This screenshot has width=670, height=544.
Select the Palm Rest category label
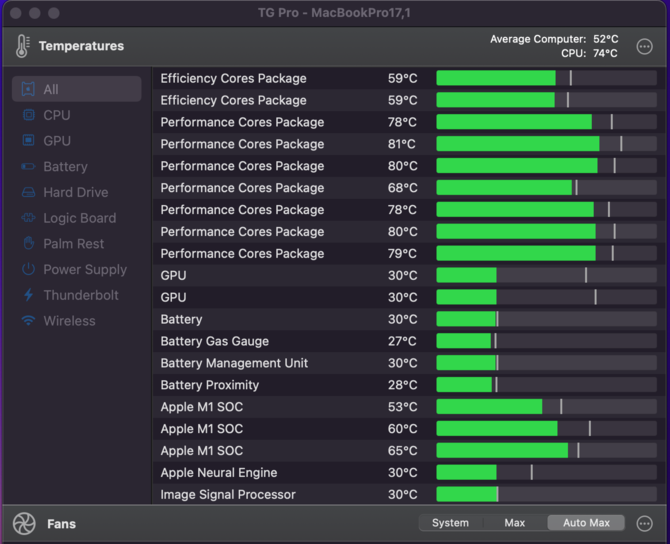tap(73, 244)
